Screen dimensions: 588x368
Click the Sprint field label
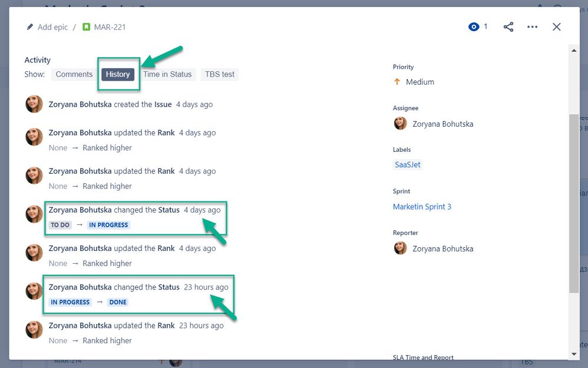pos(401,191)
